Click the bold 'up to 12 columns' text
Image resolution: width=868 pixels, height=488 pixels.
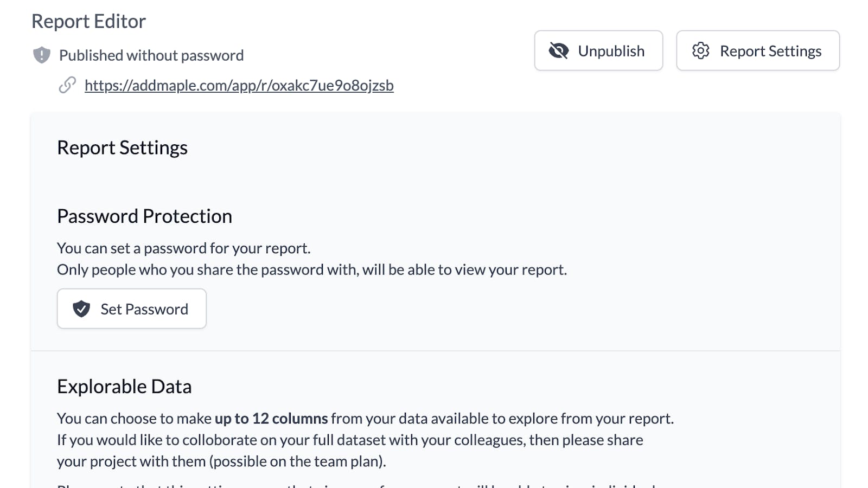[271, 419]
